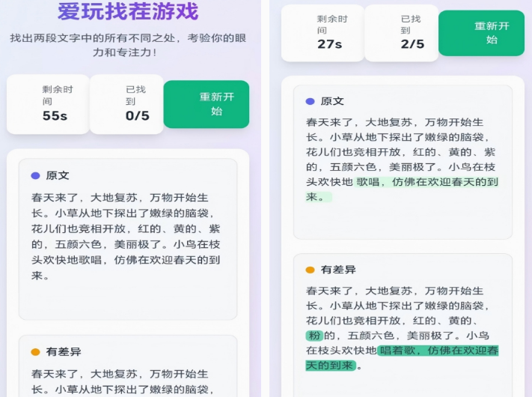Click the 27s remaining time card

tap(322, 33)
